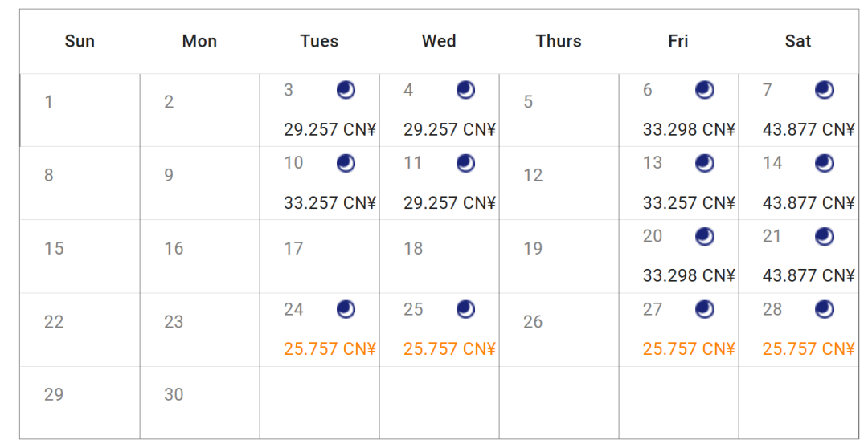The width and height of the screenshot is (868, 448).
Task: Click the moon icon on day 11
Action: [x=465, y=163]
